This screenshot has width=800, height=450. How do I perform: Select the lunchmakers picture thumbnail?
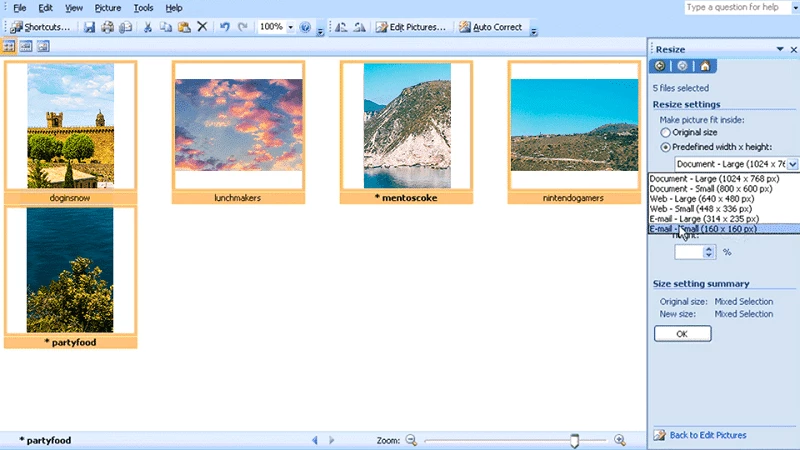[238, 125]
